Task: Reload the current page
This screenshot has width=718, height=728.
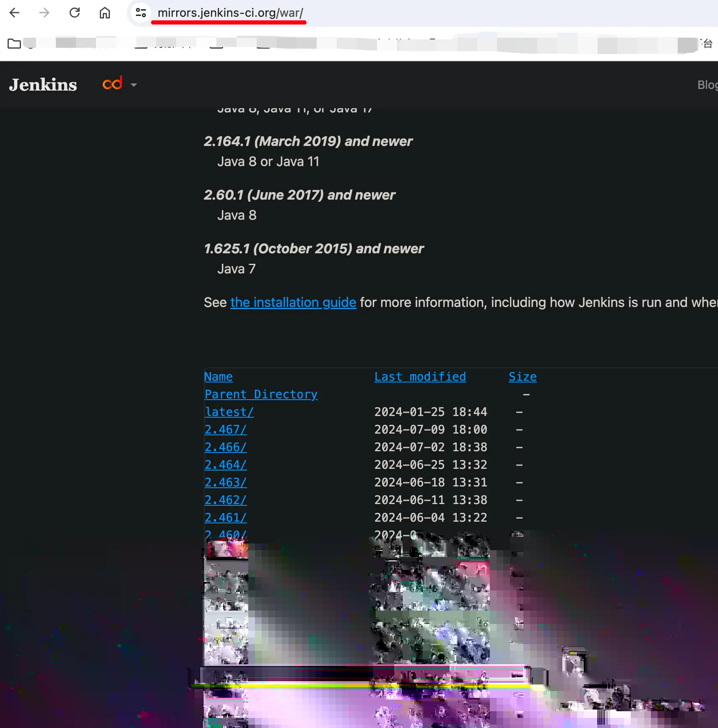Action: (75, 13)
